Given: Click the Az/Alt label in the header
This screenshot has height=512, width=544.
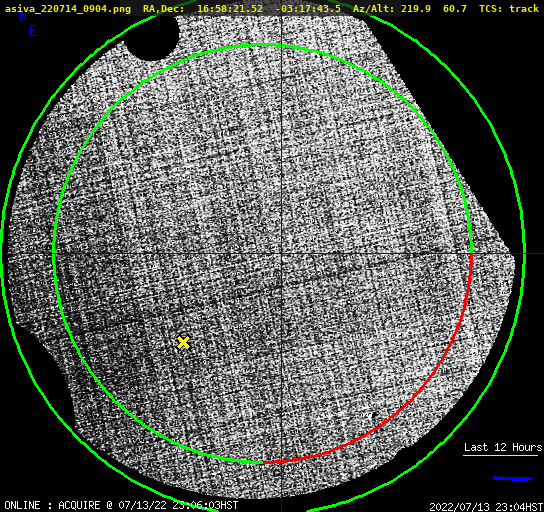Looking at the screenshot, I should tap(373, 8).
